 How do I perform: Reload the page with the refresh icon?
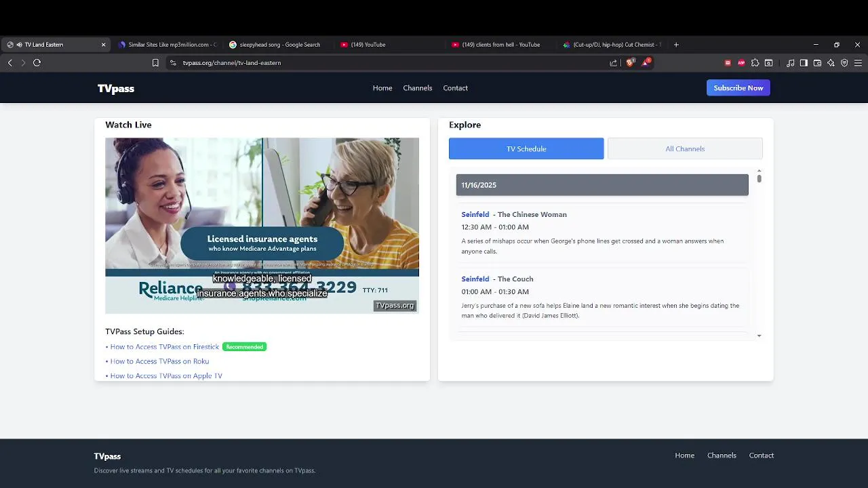click(x=37, y=62)
